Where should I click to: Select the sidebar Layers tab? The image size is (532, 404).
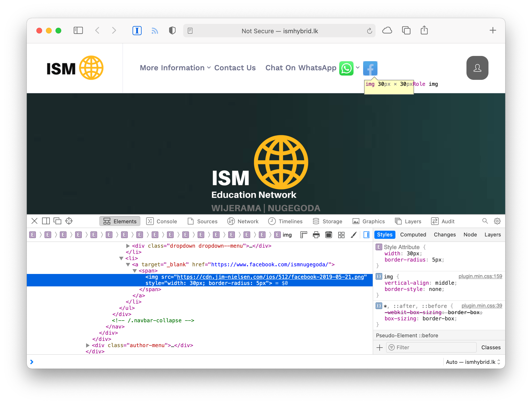coord(492,235)
